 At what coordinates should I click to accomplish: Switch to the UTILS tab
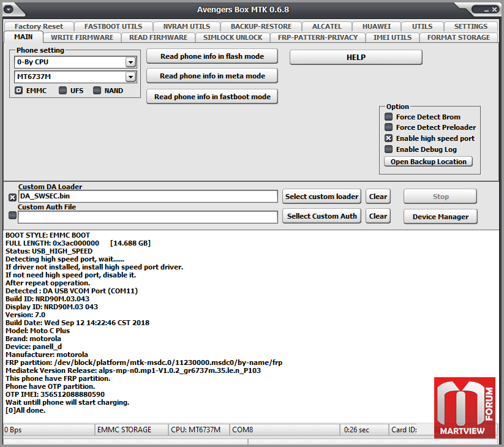click(x=422, y=26)
